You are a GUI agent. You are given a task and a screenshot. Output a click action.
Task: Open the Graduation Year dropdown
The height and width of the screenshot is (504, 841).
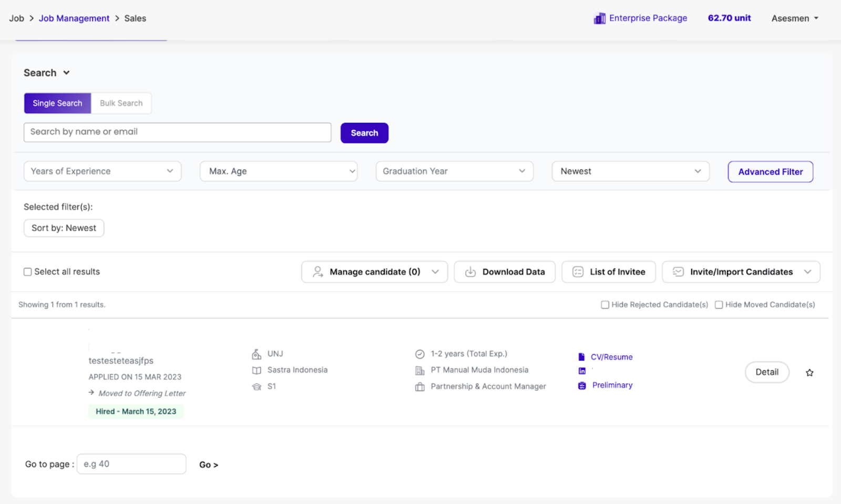click(455, 171)
